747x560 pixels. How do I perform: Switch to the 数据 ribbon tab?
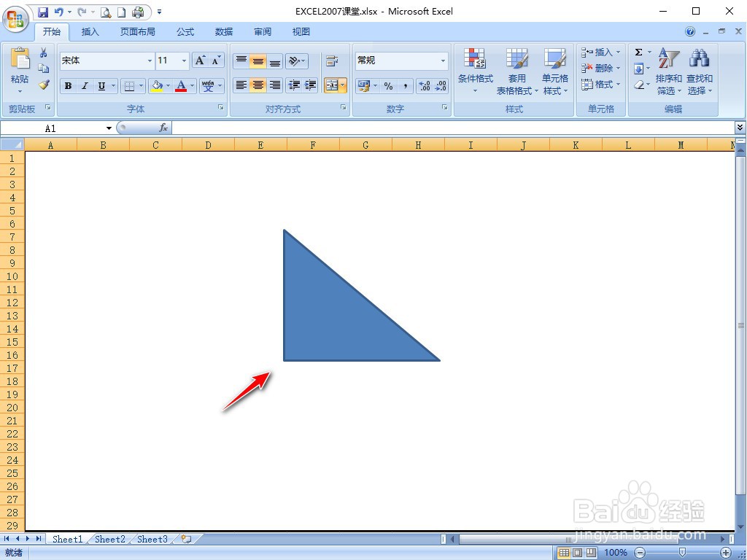[x=224, y=32]
